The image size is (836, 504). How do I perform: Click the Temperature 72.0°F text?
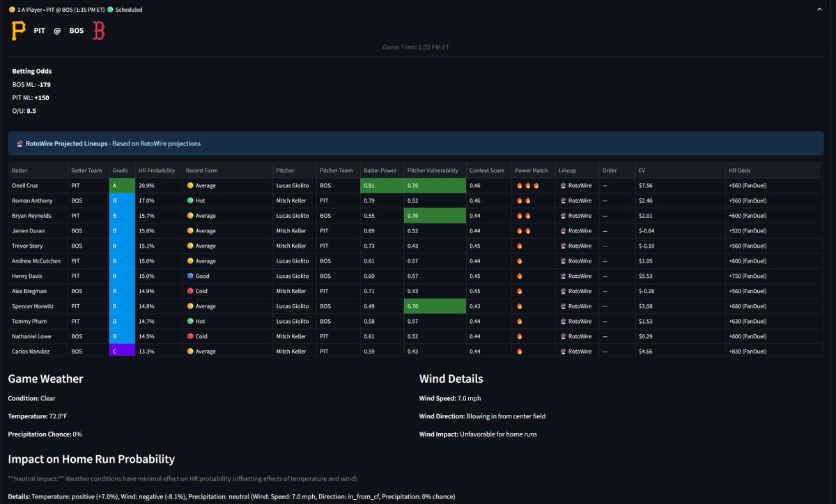pyautogui.click(x=38, y=416)
